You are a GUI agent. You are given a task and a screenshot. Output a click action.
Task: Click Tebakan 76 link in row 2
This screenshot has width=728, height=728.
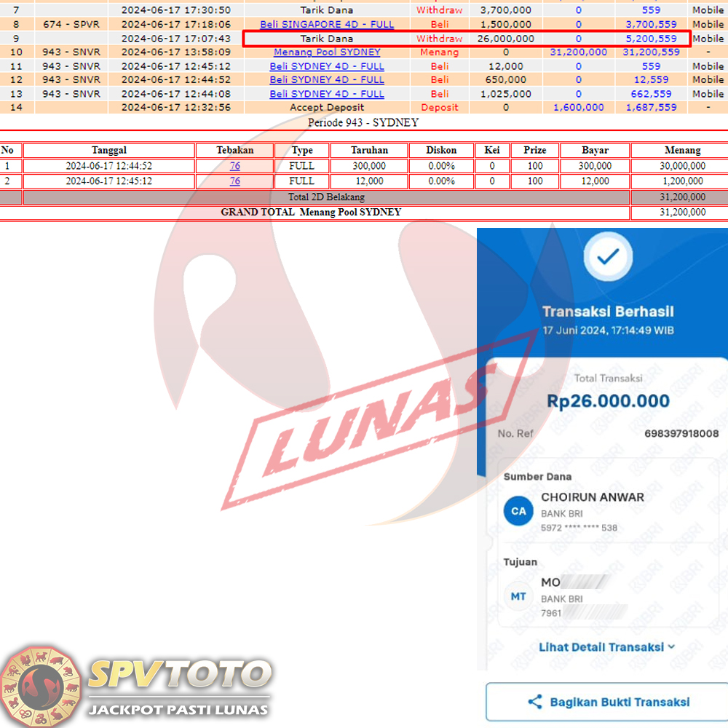coord(235,181)
